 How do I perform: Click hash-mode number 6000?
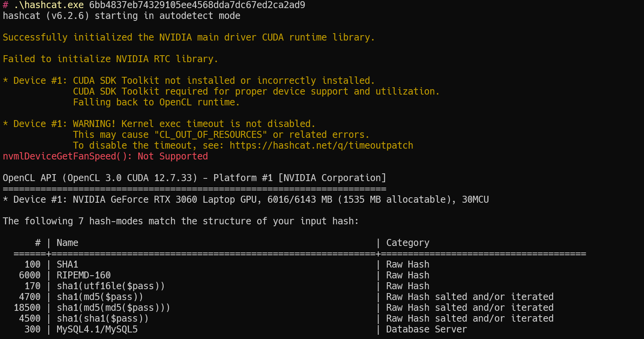click(x=30, y=275)
